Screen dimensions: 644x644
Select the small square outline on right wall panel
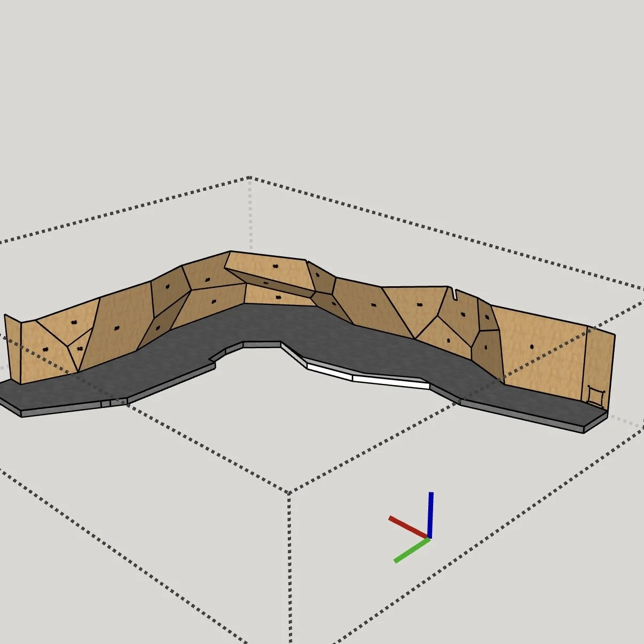(x=595, y=396)
